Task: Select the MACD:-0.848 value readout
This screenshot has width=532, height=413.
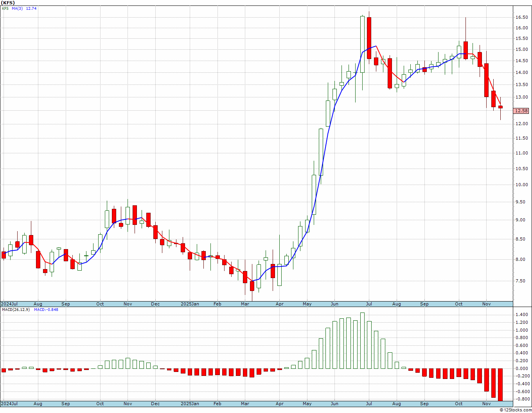Action: pyautogui.click(x=46, y=309)
